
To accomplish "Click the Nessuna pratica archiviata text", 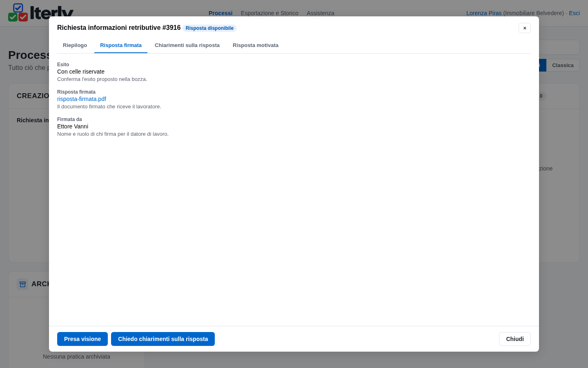I will point(76,357).
